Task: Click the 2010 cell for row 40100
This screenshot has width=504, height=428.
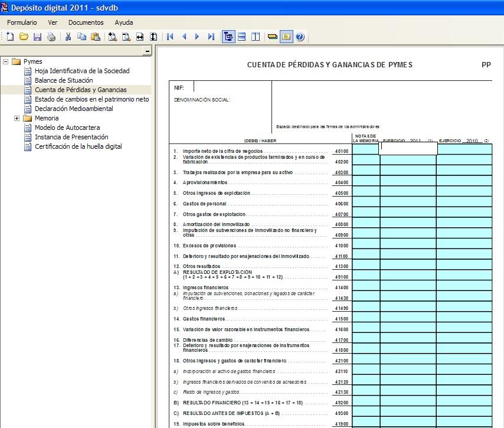Action: pyautogui.click(x=464, y=149)
